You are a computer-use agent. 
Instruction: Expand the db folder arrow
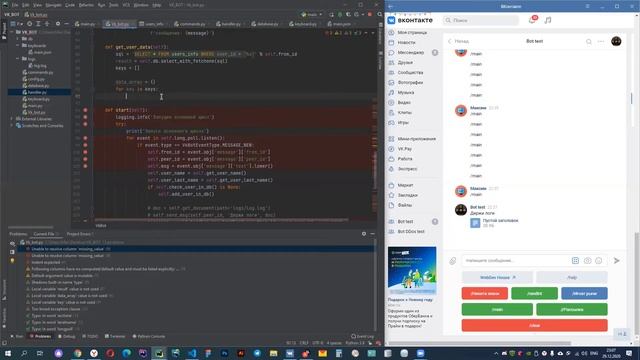coord(18,39)
